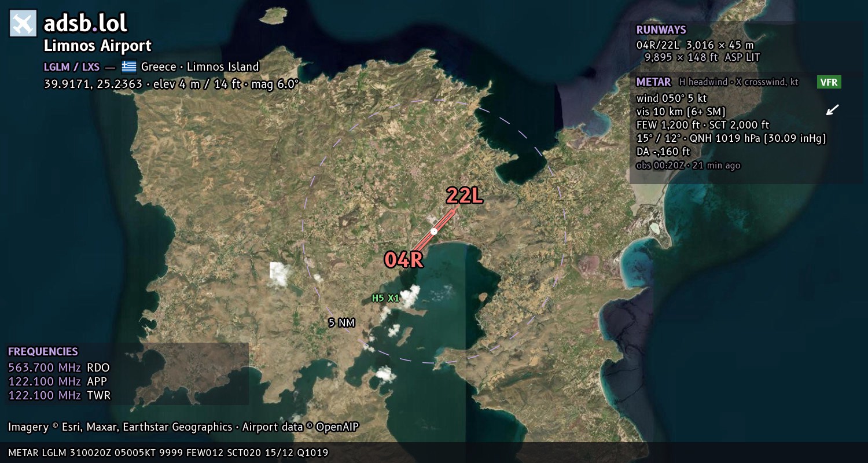The width and height of the screenshot is (868, 463).
Task: Click the 15° / 12° · QNH 1019 hPa line
Action: tap(731, 138)
